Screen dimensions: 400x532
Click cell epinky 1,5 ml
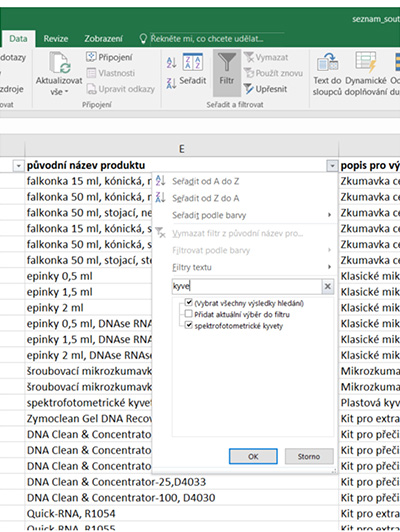[89, 292]
